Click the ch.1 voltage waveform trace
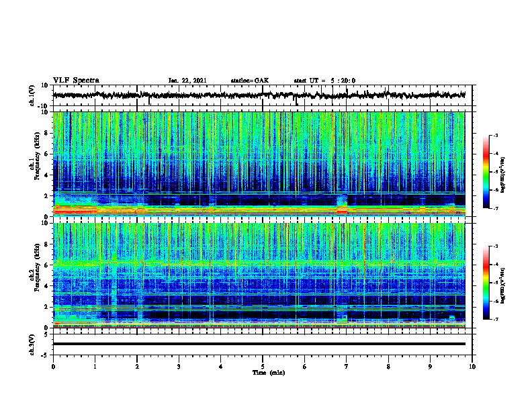This screenshot has height=411, width=532. click(x=259, y=95)
